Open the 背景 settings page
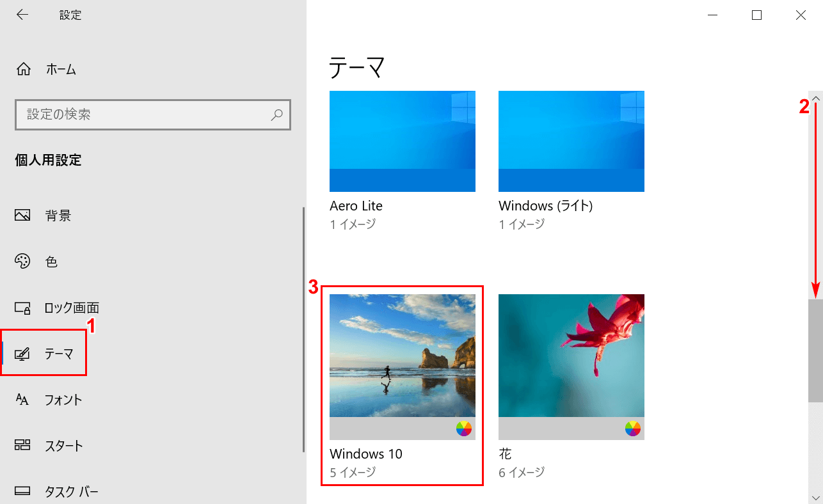The image size is (823, 504). point(58,216)
